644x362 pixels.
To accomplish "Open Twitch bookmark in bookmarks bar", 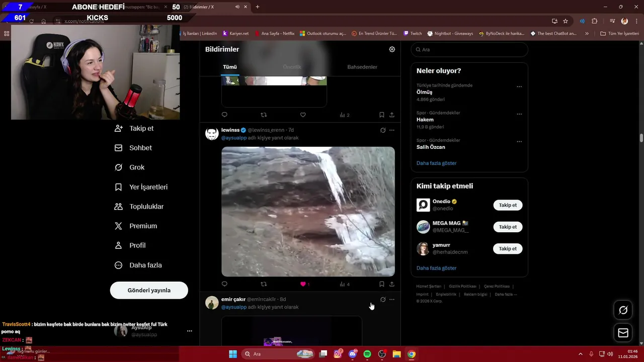I will [x=413, y=33].
